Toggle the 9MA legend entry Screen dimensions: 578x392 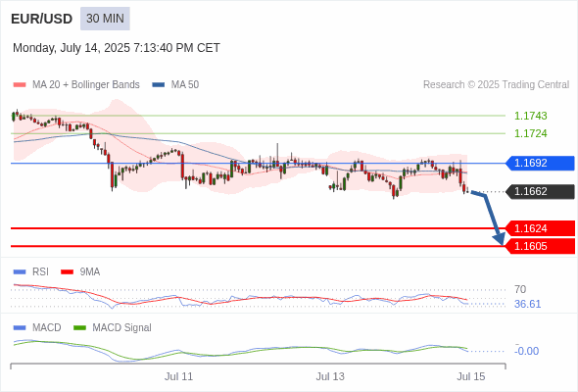pyautogui.click(x=80, y=272)
